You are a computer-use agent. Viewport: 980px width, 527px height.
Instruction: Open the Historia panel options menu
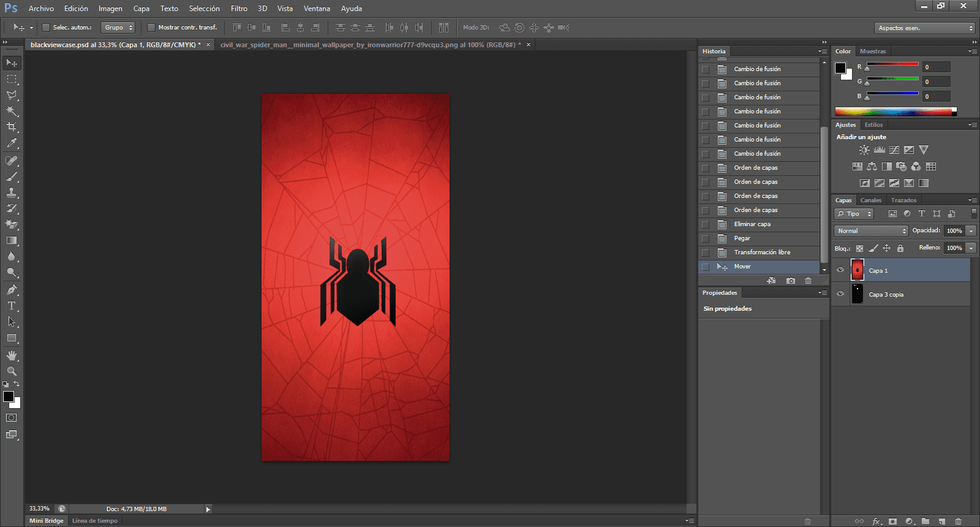[823, 51]
